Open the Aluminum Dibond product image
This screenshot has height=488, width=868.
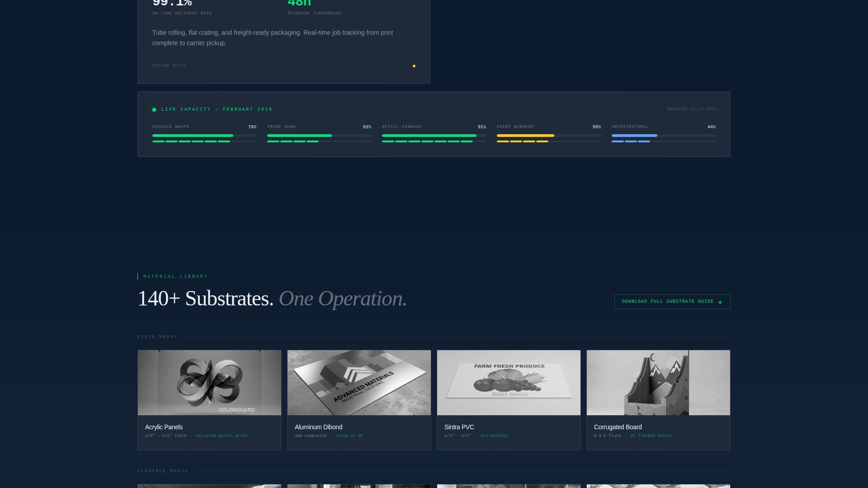click(359, 382)
